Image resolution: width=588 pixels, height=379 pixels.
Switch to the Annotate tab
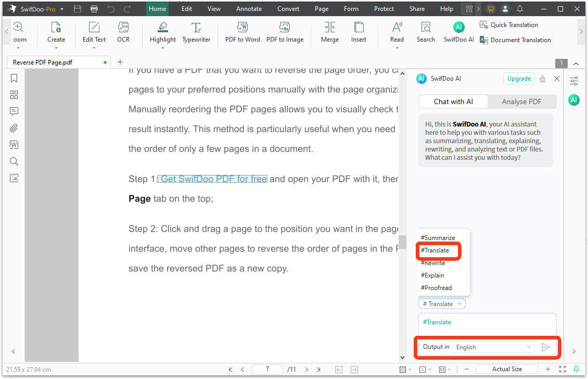(249, 9)
